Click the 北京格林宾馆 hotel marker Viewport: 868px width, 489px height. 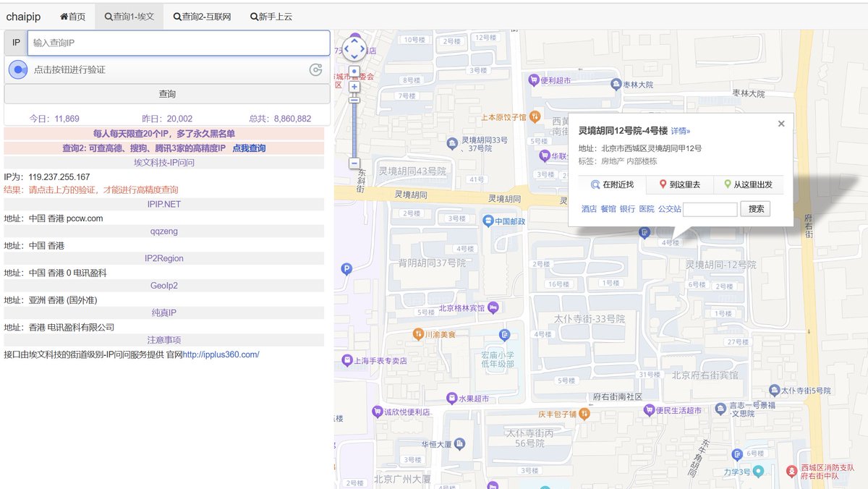(493, 308)
